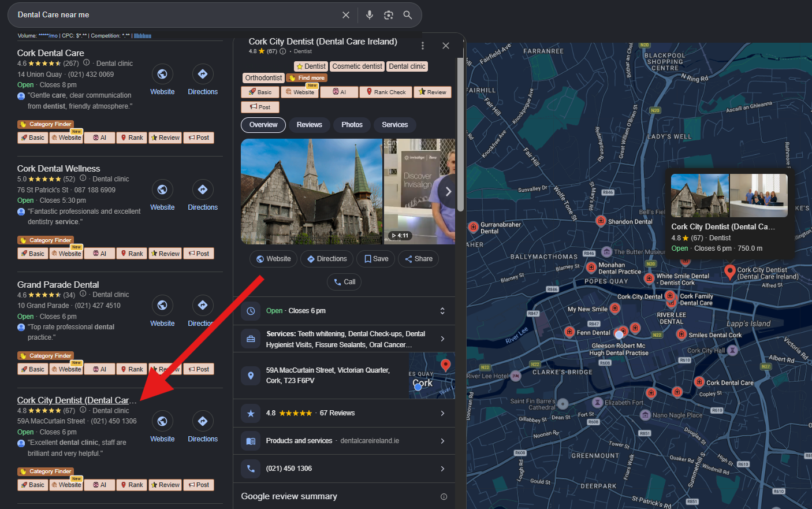Open the Website globe icon for Cork Dental Care
812x509 pixels.
pyautogui.click(x=162, y=74)
